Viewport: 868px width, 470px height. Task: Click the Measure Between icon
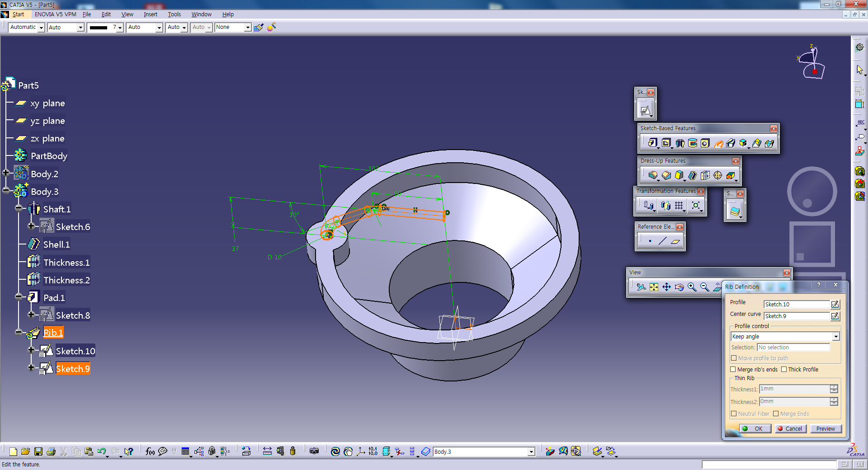tap(267, 451)
